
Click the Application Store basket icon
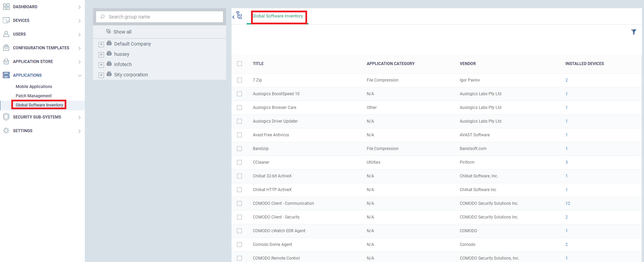[6, 62]
